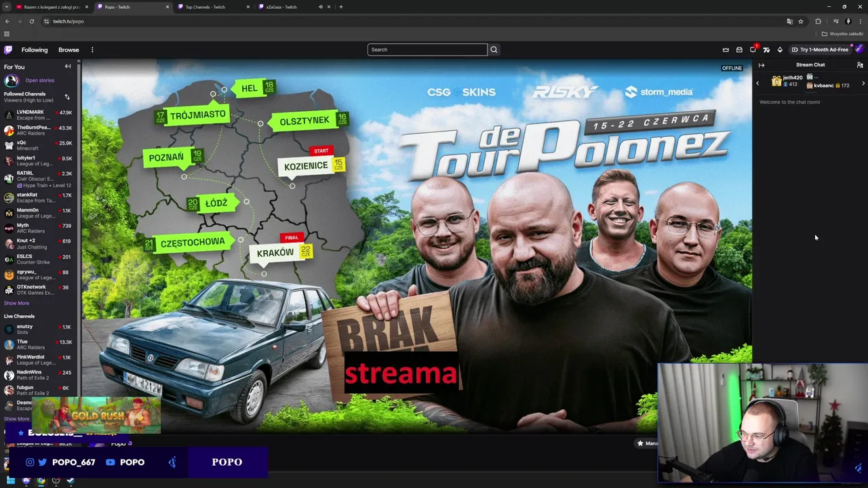Image resolution: width=868 pixels, height=488 pixels.
Task: Open OTKnetwork channel in sidebar
Action: tap(39, 289)
